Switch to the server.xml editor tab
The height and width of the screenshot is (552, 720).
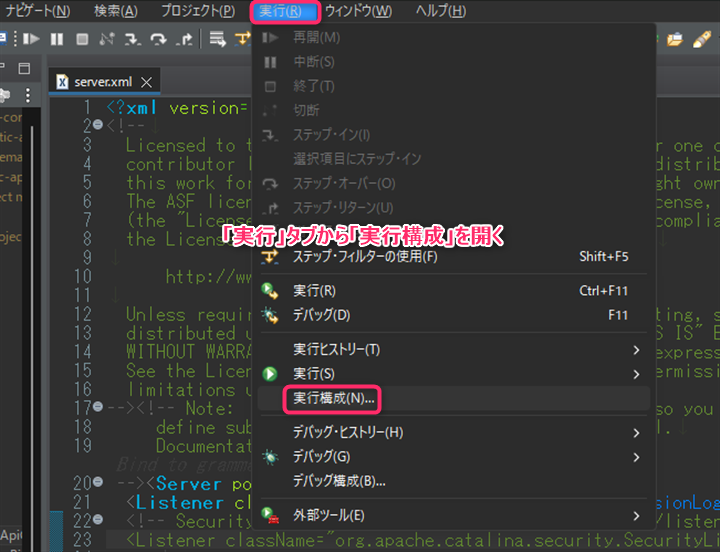[x=103, y=82]
